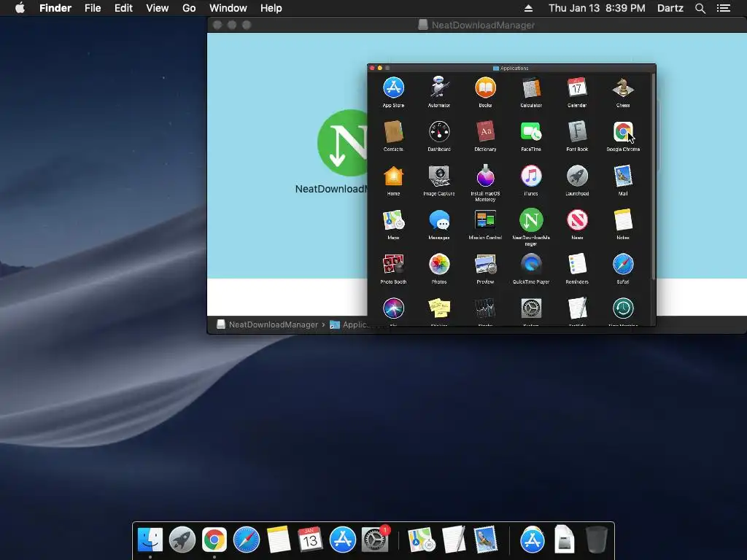Open Google Chrome from the Dock
Screen dimensions: 747x560
pos(214,540)
